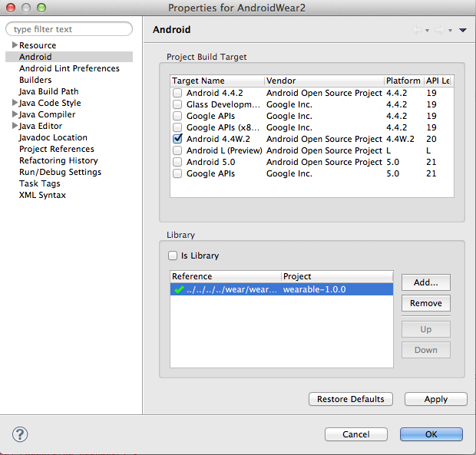The image size is (476, 455).
Task: Click the Add... library button
Action: coord(426,282)
